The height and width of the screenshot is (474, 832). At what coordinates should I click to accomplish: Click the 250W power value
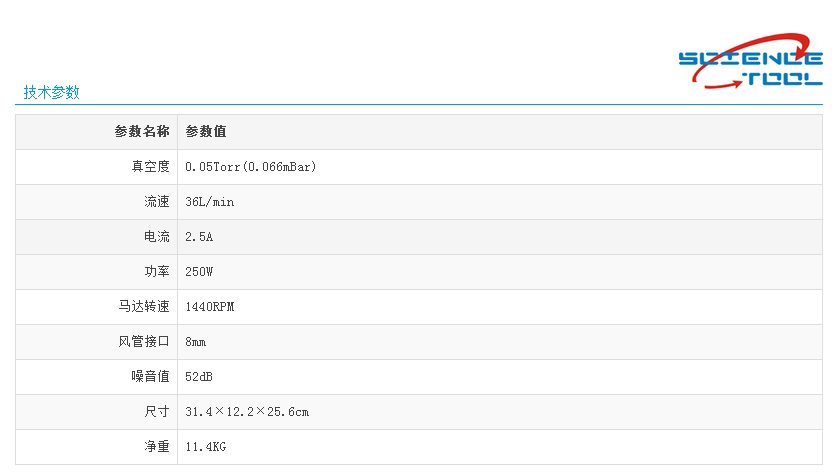coord(200,272)
